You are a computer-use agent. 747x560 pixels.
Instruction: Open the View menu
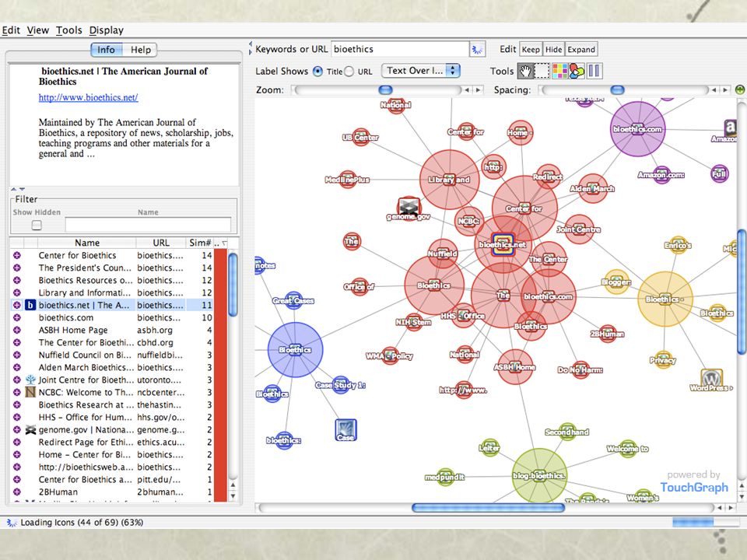click(37, 30)
